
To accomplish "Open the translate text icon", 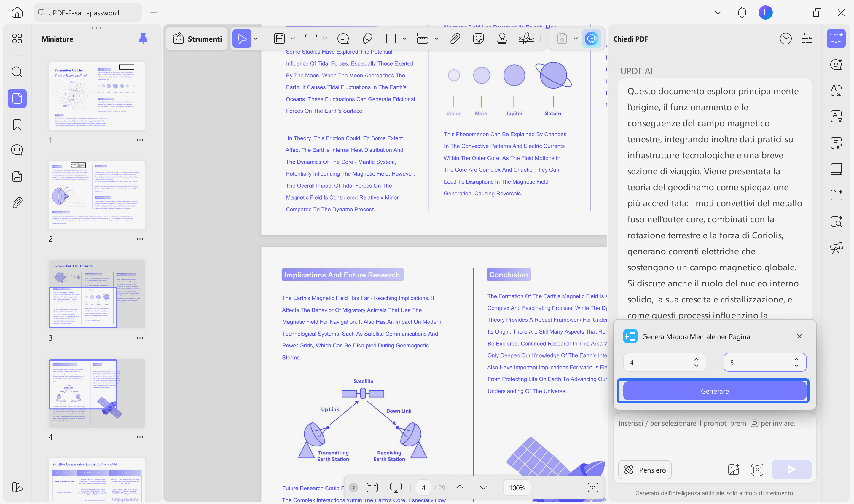I will click(x=836, y=90).
